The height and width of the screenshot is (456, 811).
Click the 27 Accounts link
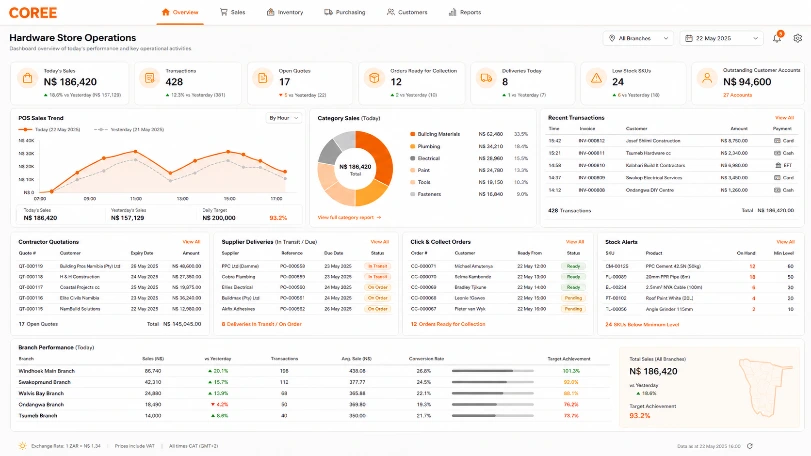[737, 95]
